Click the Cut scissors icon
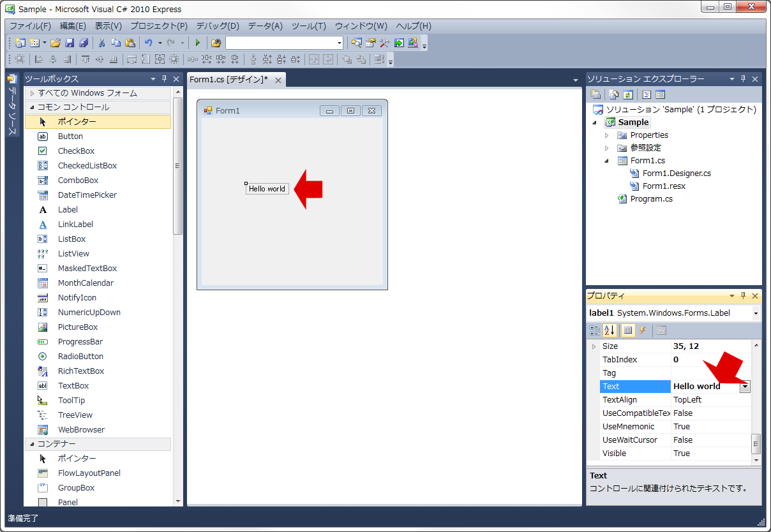Viewport: 771px width, 532px height. (101, 43)
